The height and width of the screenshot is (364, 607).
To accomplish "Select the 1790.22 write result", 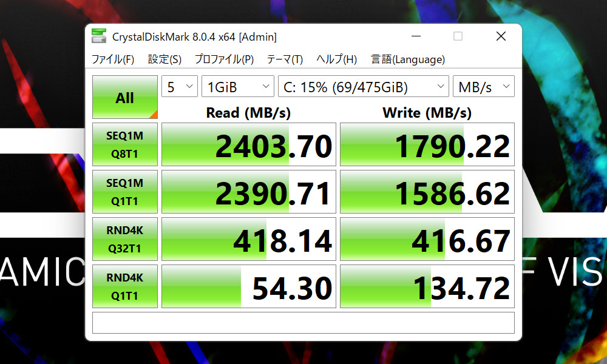I will tap(427, 144).
